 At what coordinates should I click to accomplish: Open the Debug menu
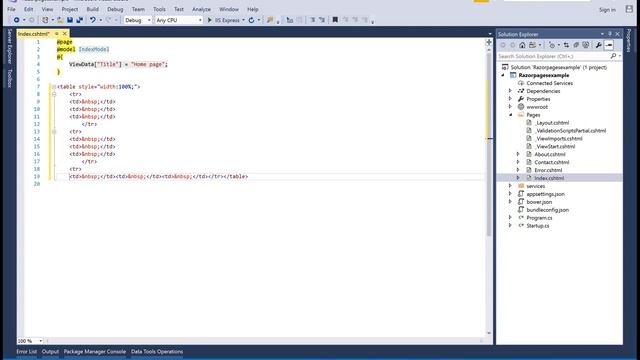[x=115, y=9]
